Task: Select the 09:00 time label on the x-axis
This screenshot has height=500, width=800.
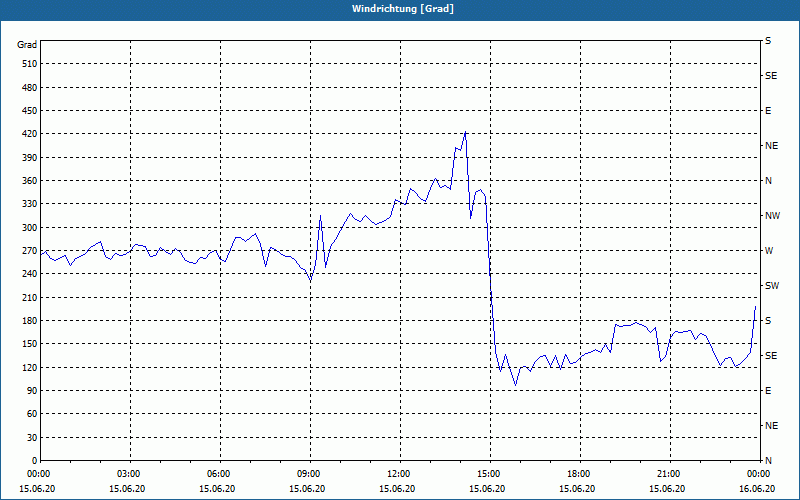Action: coord(310,474)
